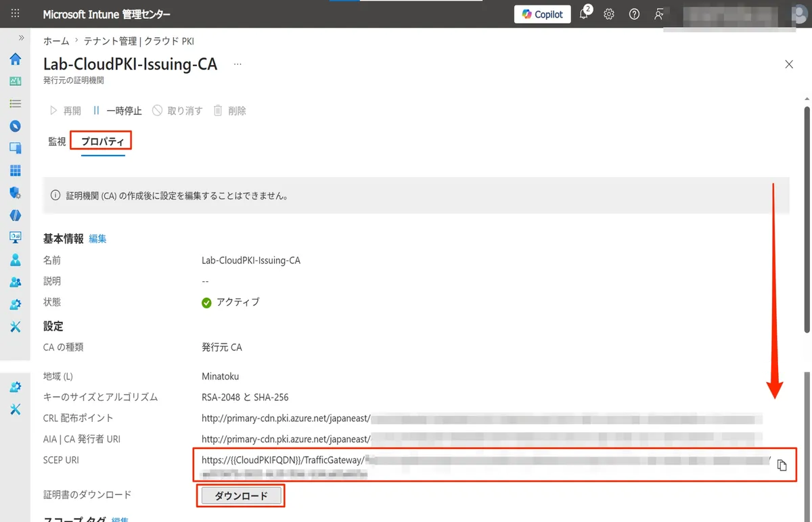Open the portal settings gear
The image size is (812, 522).
pos(609,14)
